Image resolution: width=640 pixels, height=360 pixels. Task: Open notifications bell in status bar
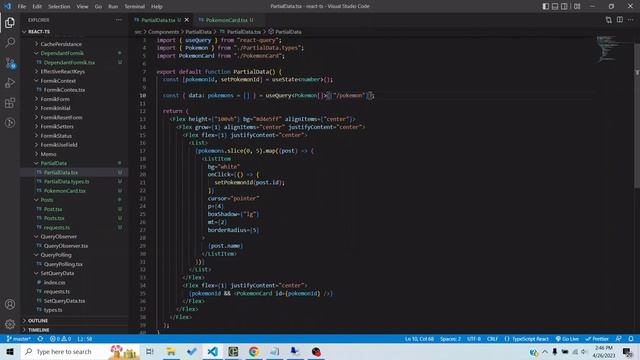(x=631, y=339)
